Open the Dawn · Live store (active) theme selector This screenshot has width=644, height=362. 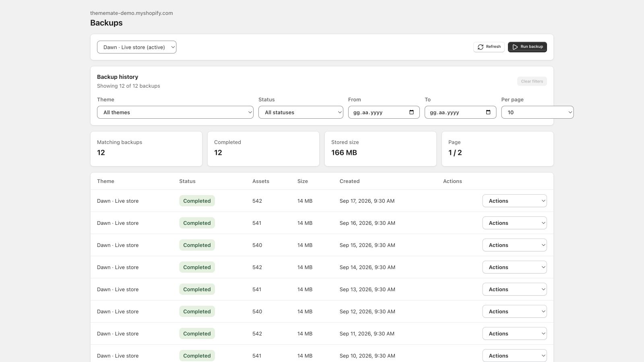click(136, 47)
